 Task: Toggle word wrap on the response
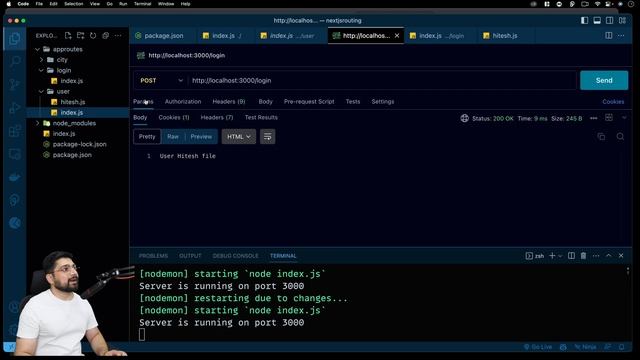click(x=267, y=137)
